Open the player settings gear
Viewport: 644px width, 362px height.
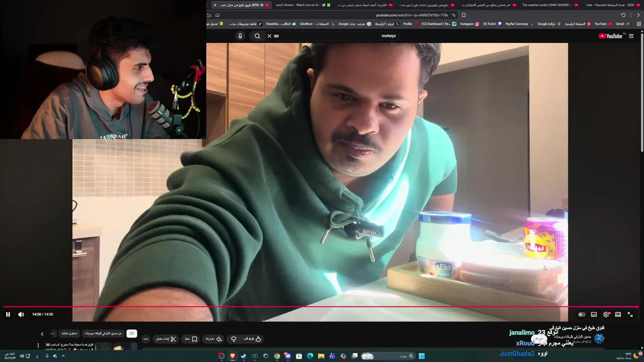pyautogui.click(x=606, y=314)
